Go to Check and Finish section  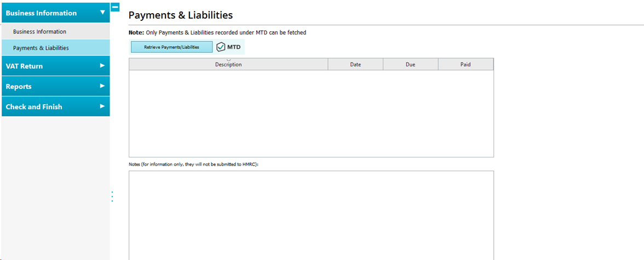tap(34, 107)
